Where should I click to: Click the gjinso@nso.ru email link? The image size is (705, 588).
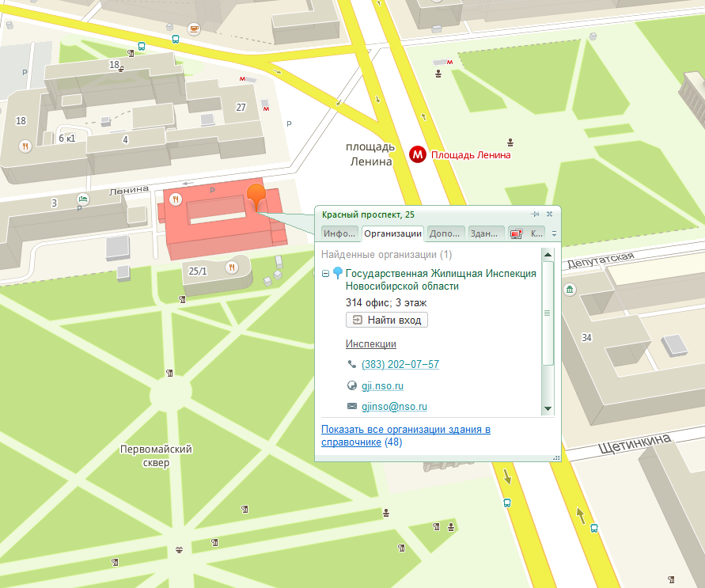tap(394, 407)
